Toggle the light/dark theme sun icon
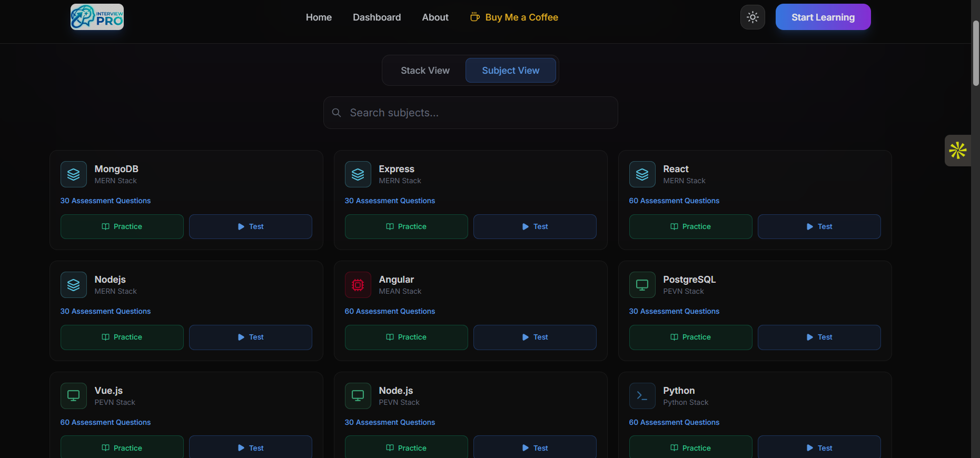980x458 pixels. [753, 17]
